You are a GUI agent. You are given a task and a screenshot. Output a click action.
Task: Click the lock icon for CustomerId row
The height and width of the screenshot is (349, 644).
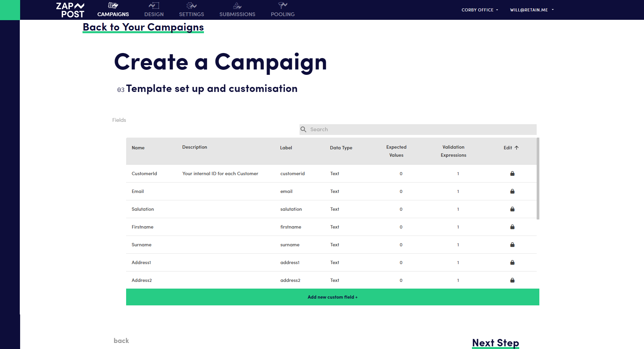click(x=512, y=173)
